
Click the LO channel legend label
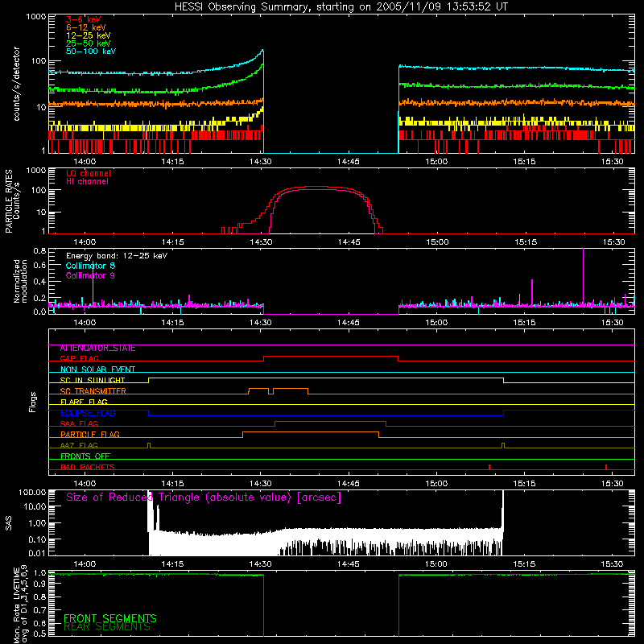pos(89,173)
